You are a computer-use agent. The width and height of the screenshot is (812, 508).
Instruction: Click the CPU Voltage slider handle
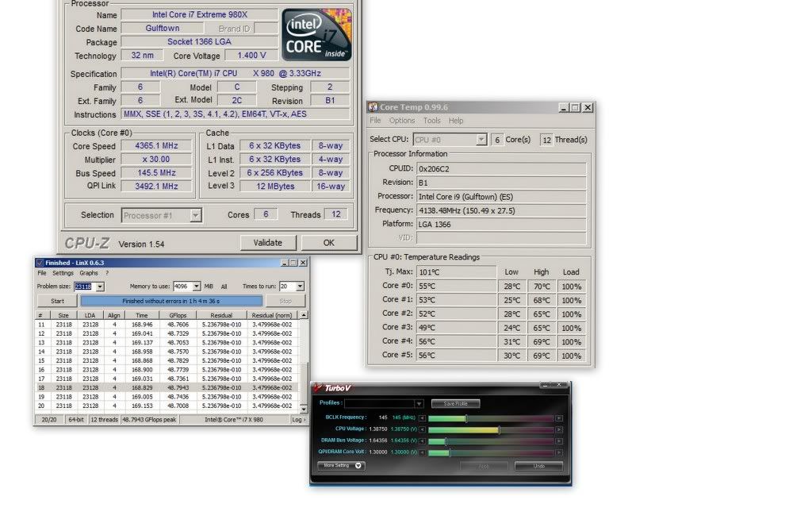point(499,429)
